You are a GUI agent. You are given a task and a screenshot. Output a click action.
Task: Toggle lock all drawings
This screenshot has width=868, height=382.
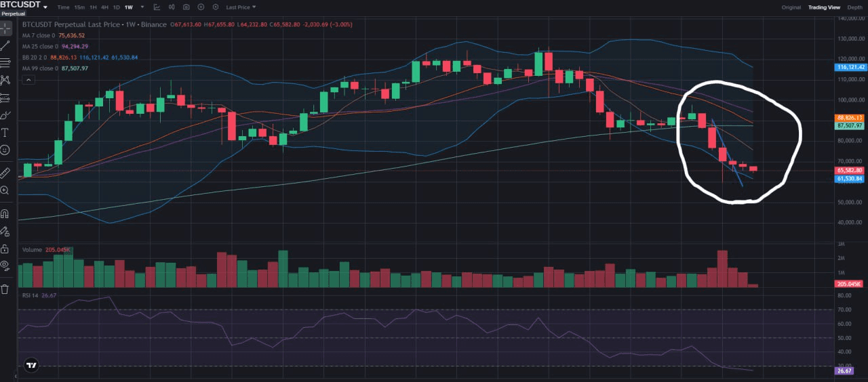(5, 249)
